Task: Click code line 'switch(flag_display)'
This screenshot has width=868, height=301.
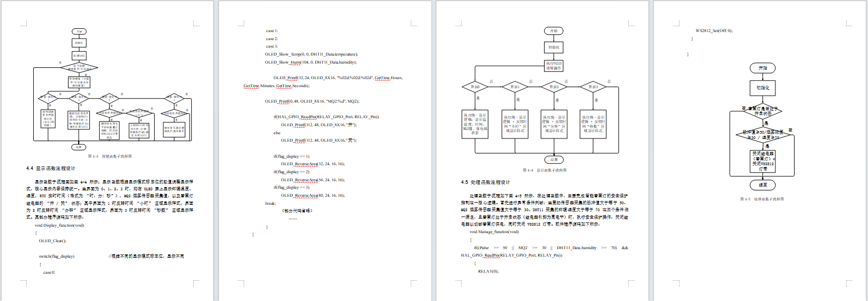Action: pos(56,256)
